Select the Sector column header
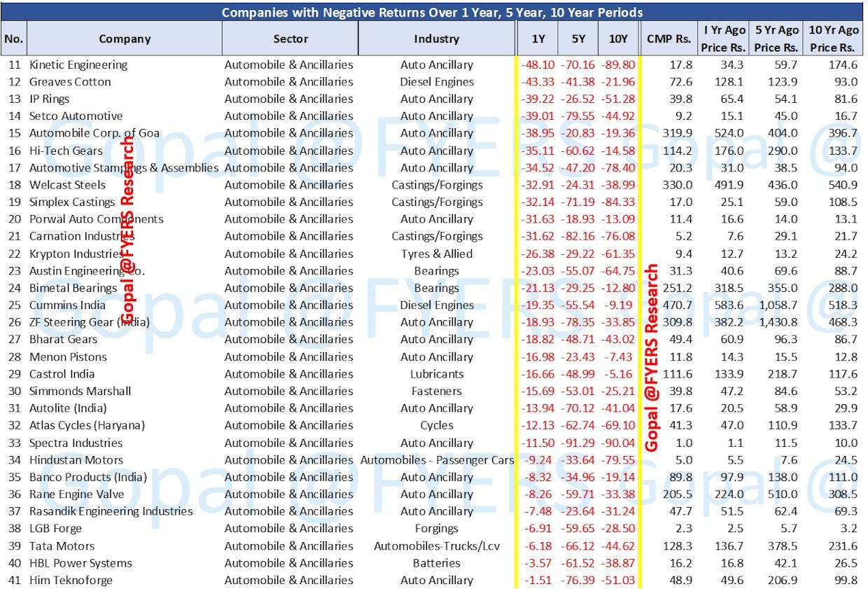868x589 pixels. pos(290,39)
